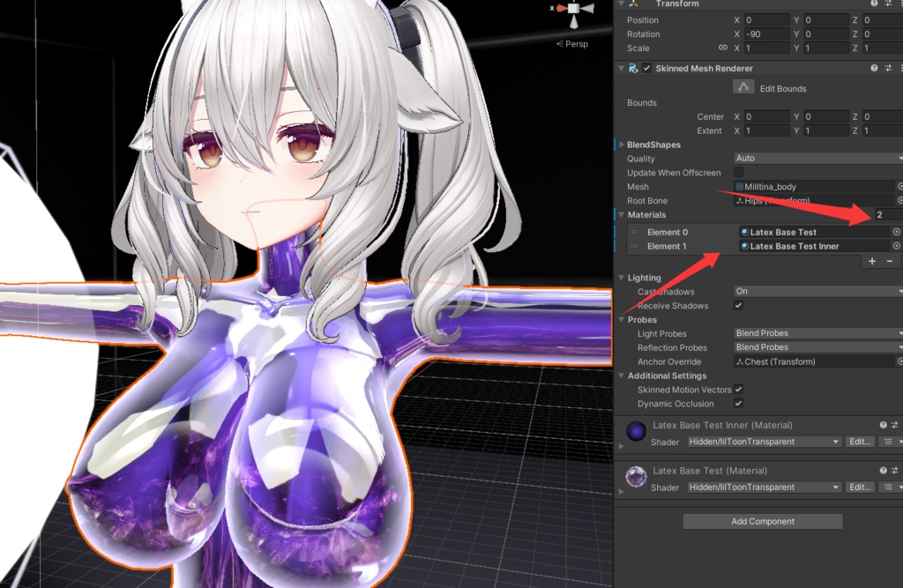Click the X axis cone on scene gizmo
903x588 pixels.
coord(561,8)
